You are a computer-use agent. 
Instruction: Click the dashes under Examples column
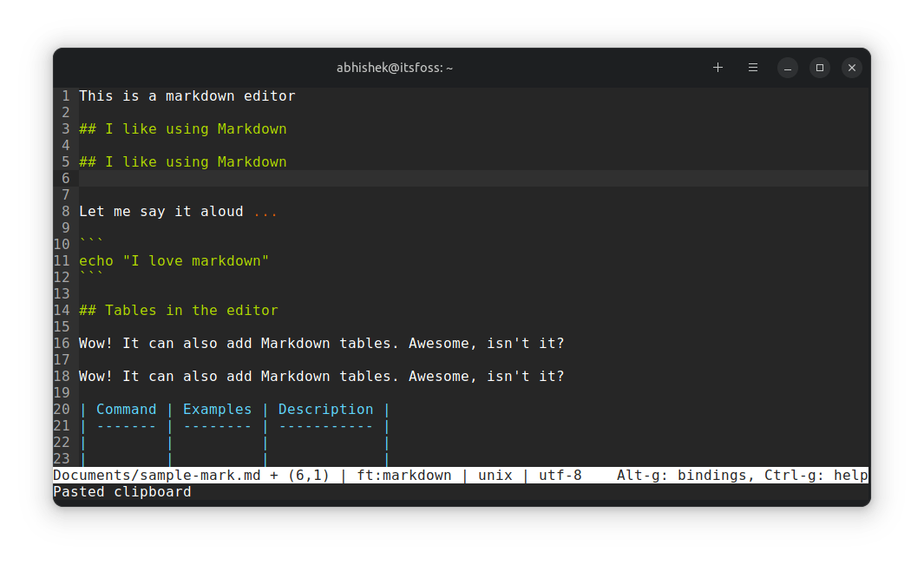(x=217, y=426)
